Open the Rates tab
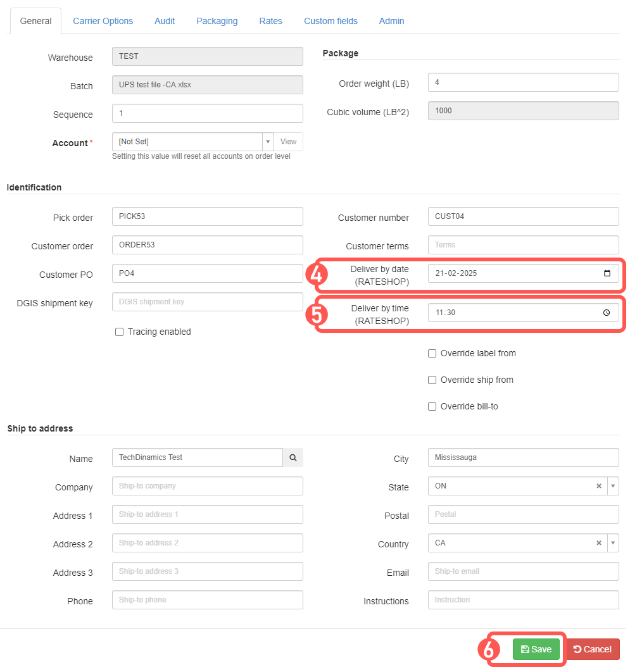The image size is (630, 672). click(270, 21)
